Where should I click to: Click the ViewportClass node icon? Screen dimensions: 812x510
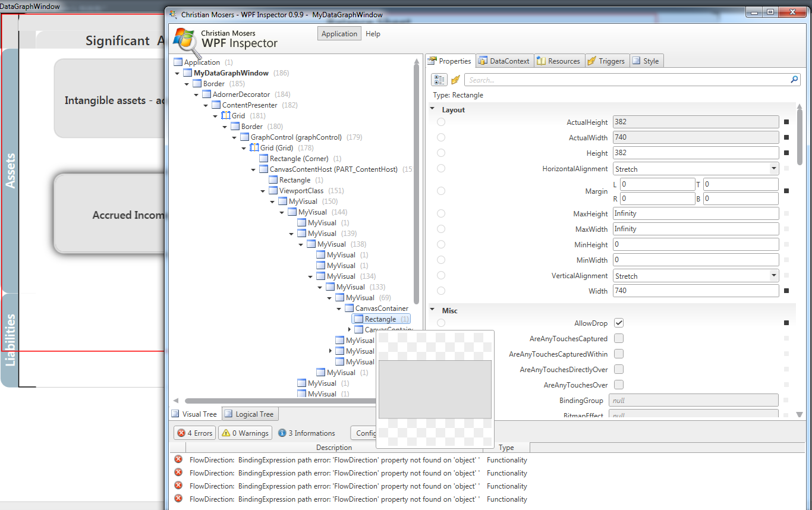273,190
